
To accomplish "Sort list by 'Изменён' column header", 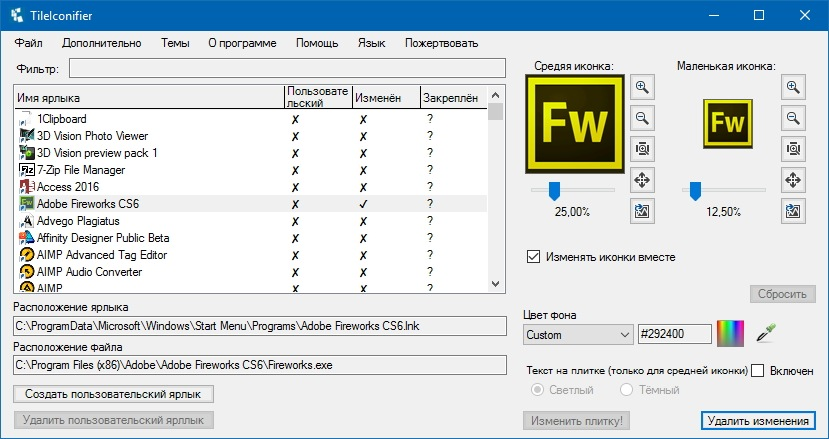I will [385, 97].
